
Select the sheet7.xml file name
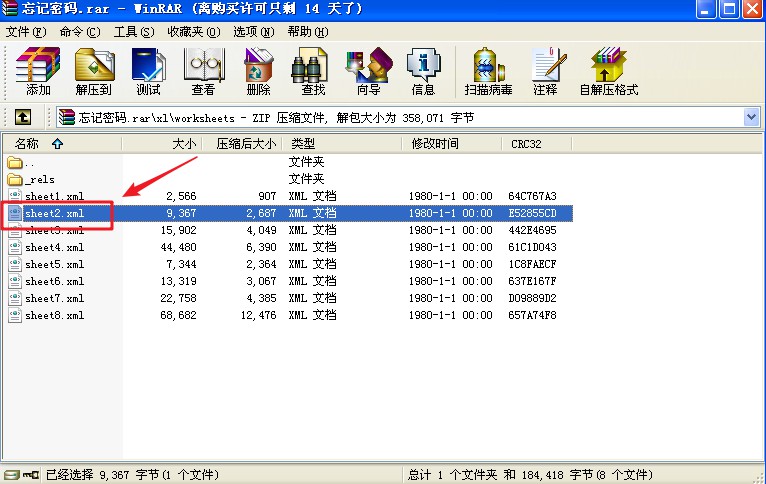click(x=54, y=298)
